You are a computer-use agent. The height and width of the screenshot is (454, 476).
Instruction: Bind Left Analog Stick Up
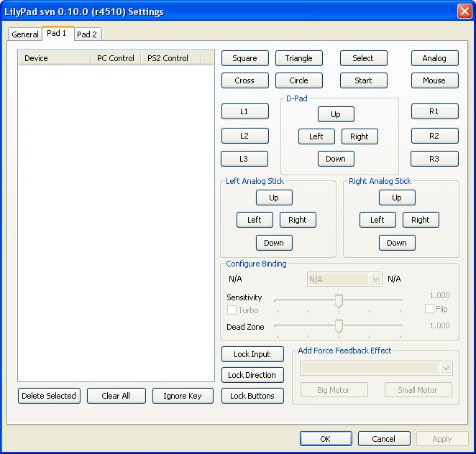pyautogui.click(x=274, y=198)
